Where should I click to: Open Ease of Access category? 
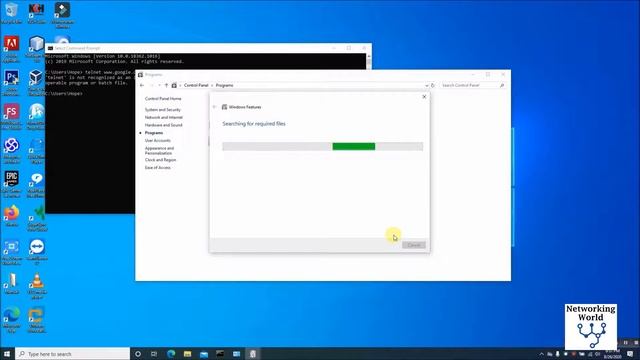pyautogui.click(x=158, y=168)
